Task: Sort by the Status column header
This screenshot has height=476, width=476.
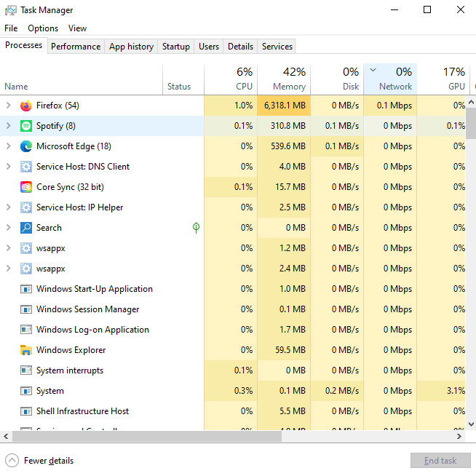Action: tap(183, 79)
